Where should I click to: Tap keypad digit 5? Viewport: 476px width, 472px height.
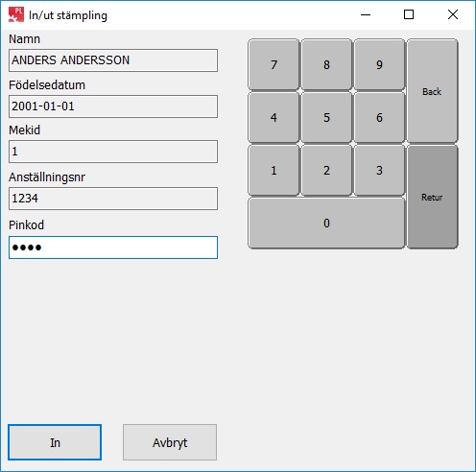point(326,117)
